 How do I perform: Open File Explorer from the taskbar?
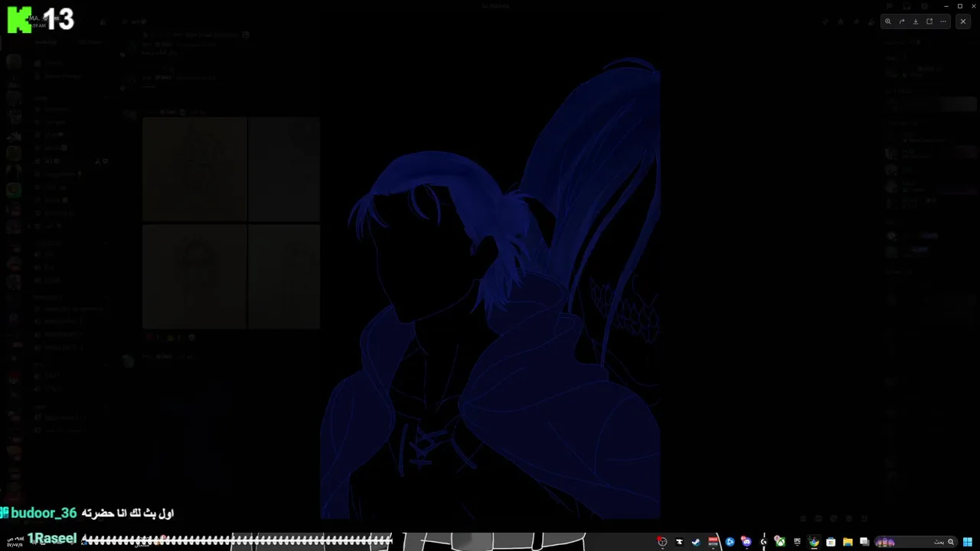tap(848, 542)
